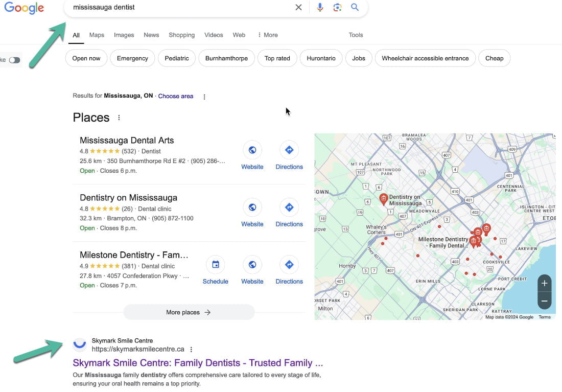Select the Dentistry on Mississauga map pin

click(384, 198)
